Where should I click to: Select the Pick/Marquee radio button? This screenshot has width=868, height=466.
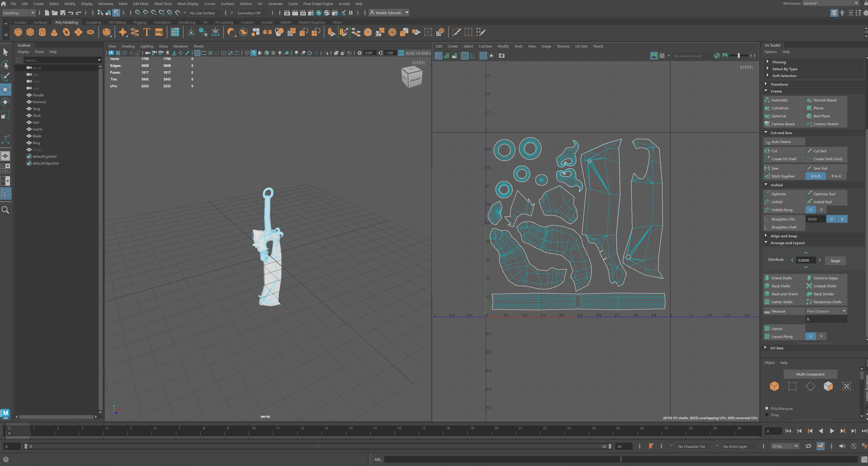coord(767,408)
